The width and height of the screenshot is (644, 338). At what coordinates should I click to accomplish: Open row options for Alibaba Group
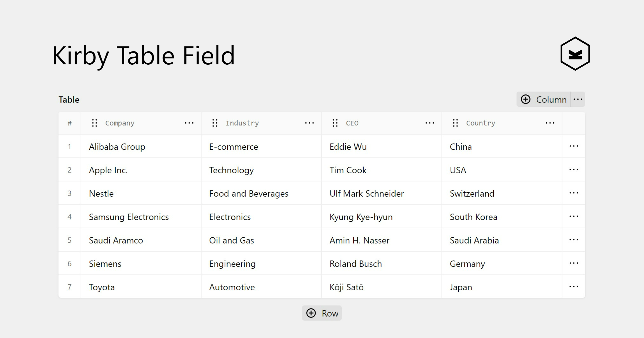coord(574,146)
